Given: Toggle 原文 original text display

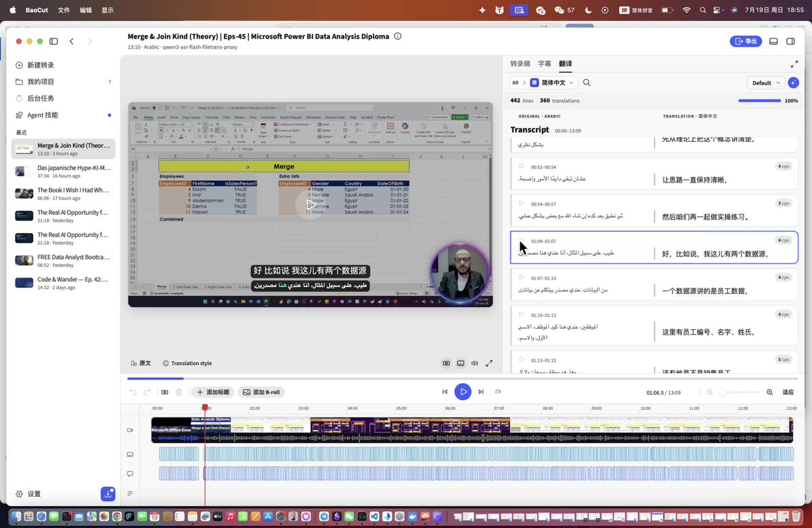Looking at the screenshot, I should pyautogui.click(x=141, y=363).
